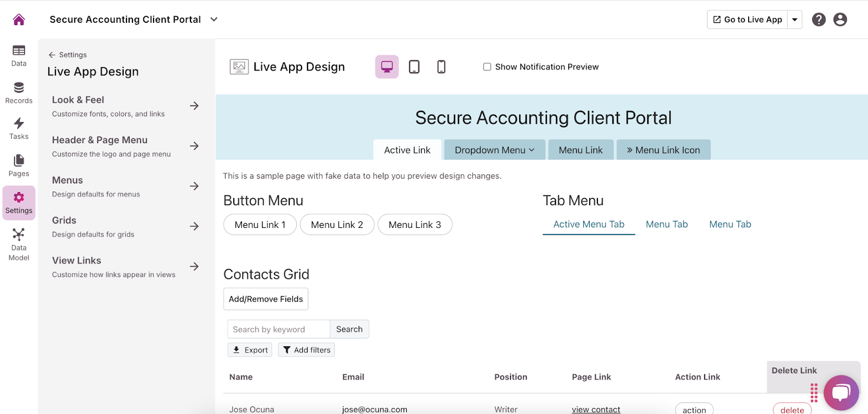Open the help question mark icon
This screenshot has height=414, width=868.
(819, 20)
